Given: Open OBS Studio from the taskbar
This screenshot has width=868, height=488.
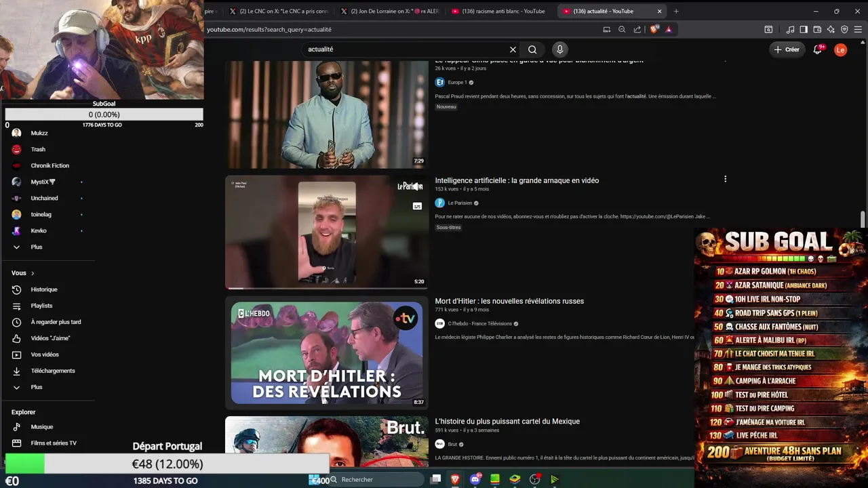Looking at the screenshot, I should pyautogui.click(x=535, y=479).
